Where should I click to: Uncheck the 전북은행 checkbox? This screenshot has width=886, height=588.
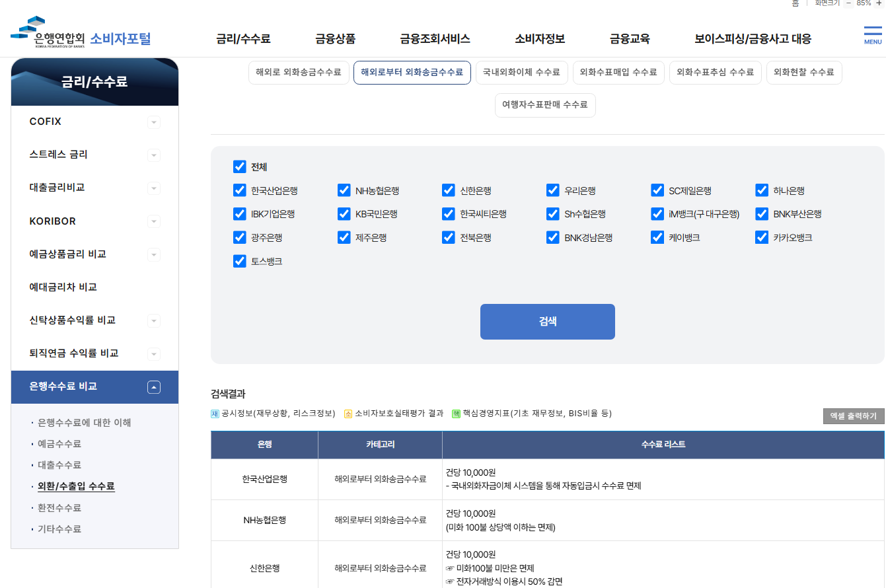(449, 237)
